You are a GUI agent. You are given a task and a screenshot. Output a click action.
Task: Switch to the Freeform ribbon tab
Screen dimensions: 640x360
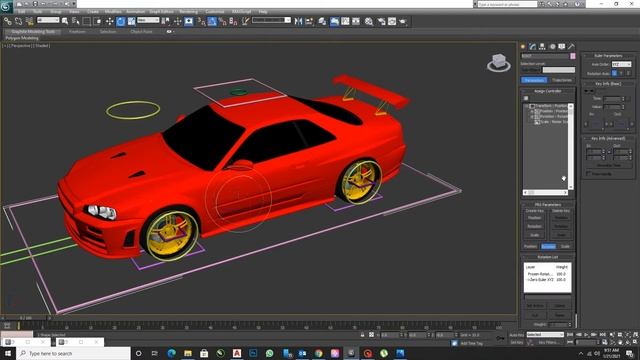pos(77,31)
